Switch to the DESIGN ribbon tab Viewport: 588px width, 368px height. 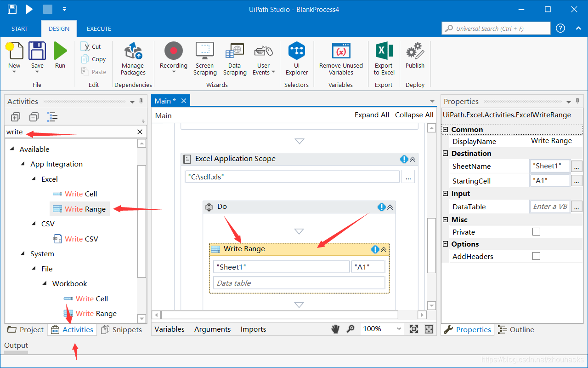tap(59, 29)
